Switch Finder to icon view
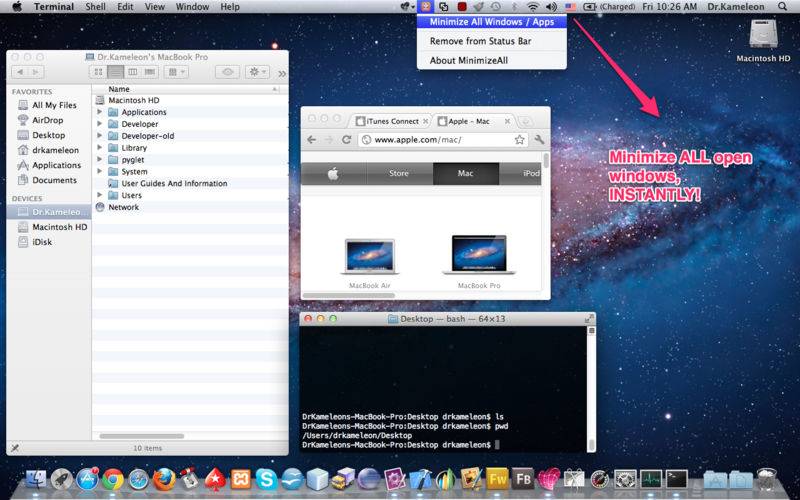800x500 pixels. (x=98, y=72)
